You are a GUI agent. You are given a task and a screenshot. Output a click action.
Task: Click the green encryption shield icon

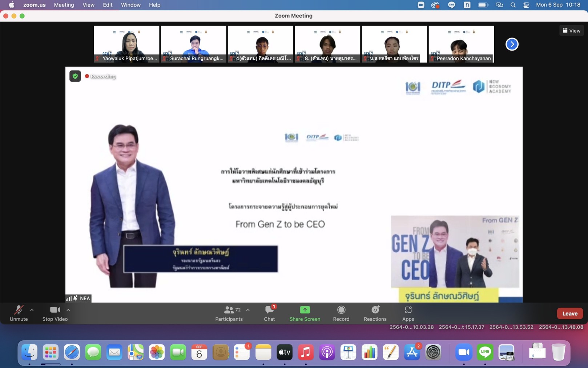pyautogui.click(x=75, y=76)
